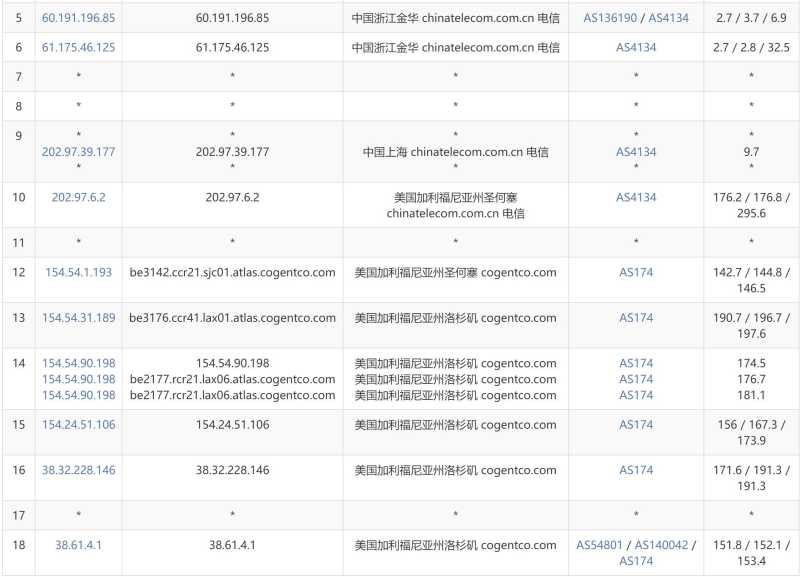Click the blue 61.175.46.125 IP link
This screenshot has width=800, height=577.
78,47
